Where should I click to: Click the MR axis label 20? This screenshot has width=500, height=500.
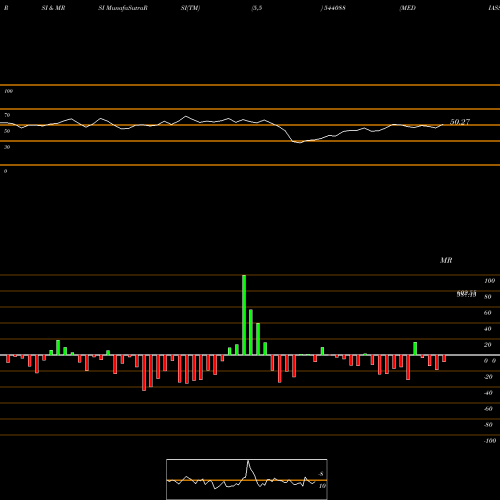[x=487, y=345]
